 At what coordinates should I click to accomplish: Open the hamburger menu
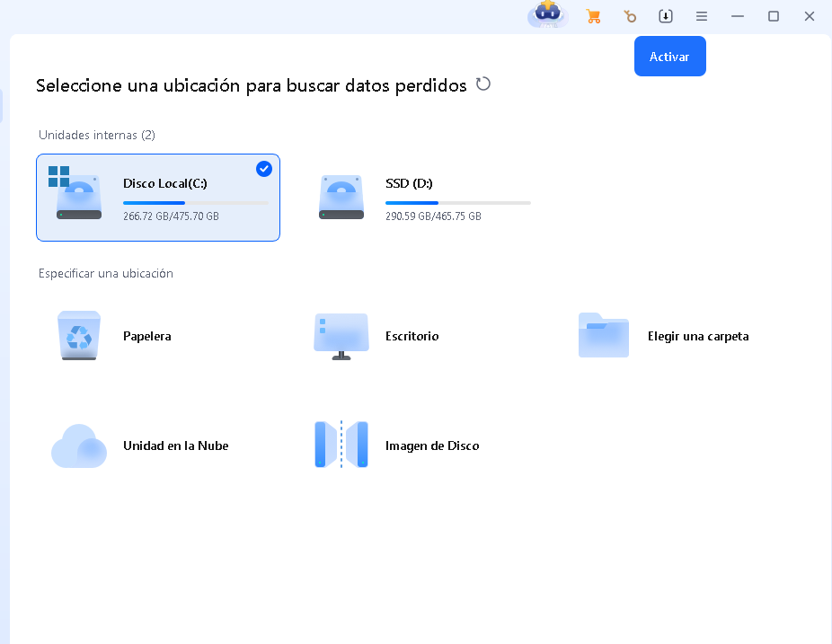point(702,16)
